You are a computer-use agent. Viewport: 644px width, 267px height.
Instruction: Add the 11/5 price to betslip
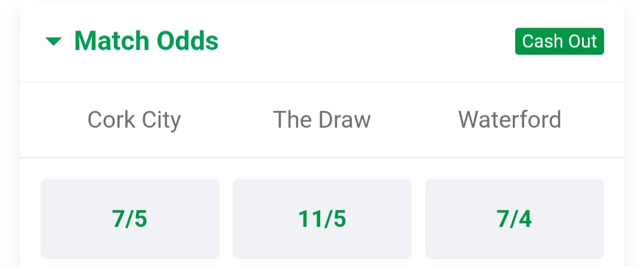[322, 219]
